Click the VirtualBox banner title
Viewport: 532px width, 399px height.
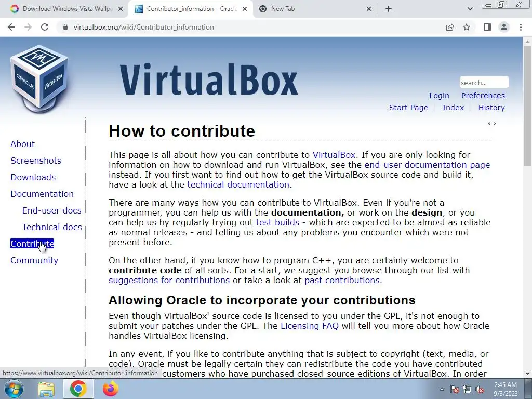coord(209,80)
